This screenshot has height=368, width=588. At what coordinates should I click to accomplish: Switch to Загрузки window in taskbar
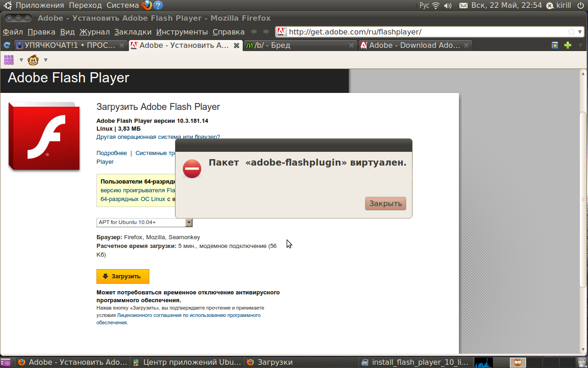point(300,362)
